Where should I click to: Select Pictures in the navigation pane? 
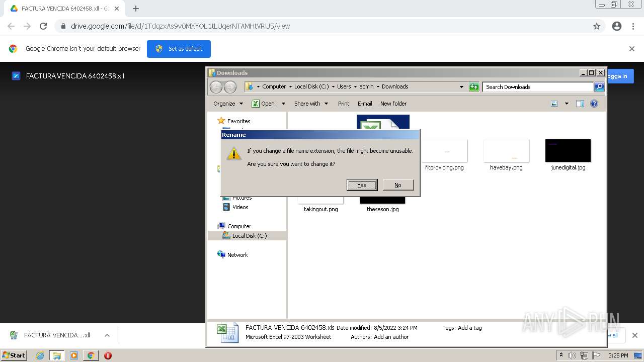[x=237, y=198]
